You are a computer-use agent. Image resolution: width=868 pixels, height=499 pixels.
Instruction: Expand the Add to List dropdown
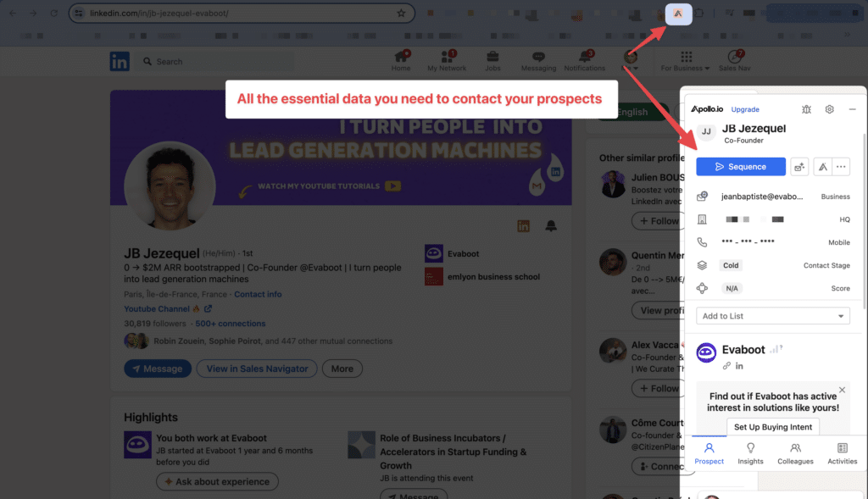[x=773, y=316]
